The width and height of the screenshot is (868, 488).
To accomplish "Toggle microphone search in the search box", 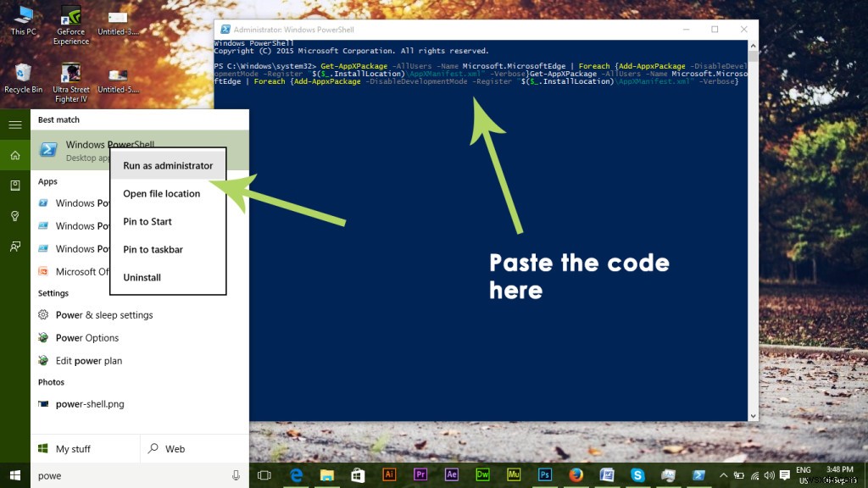I will 236,476.
